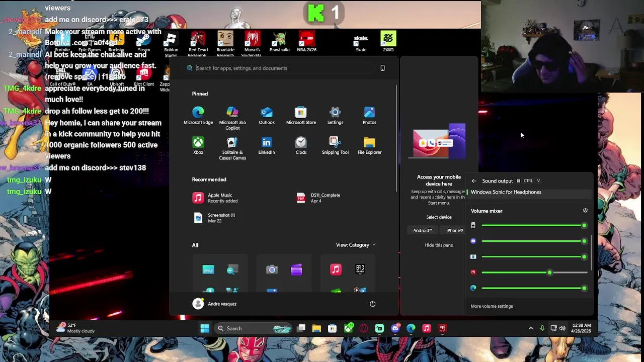
Task: Open NBA 2K26 desktop shortcut
Action: click(x=307, y=42)
